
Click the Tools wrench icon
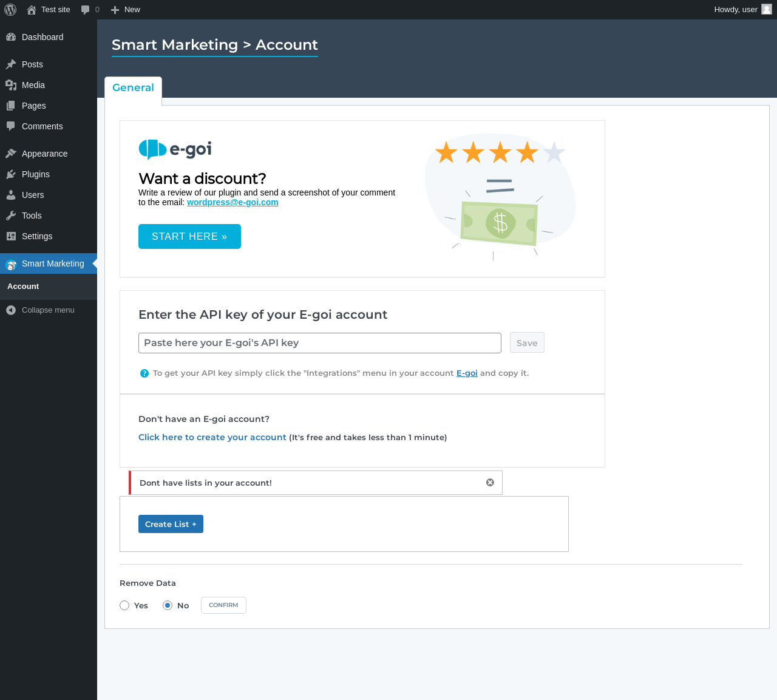coord(11,216)
